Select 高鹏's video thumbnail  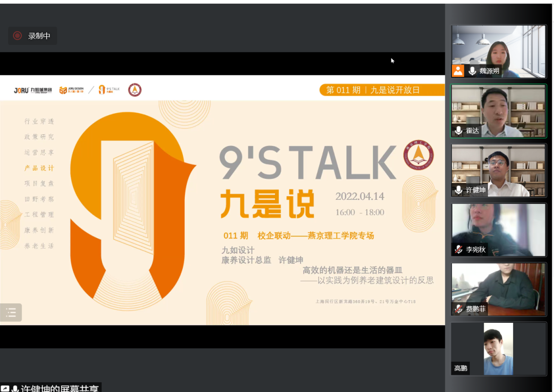coord(498,348)
